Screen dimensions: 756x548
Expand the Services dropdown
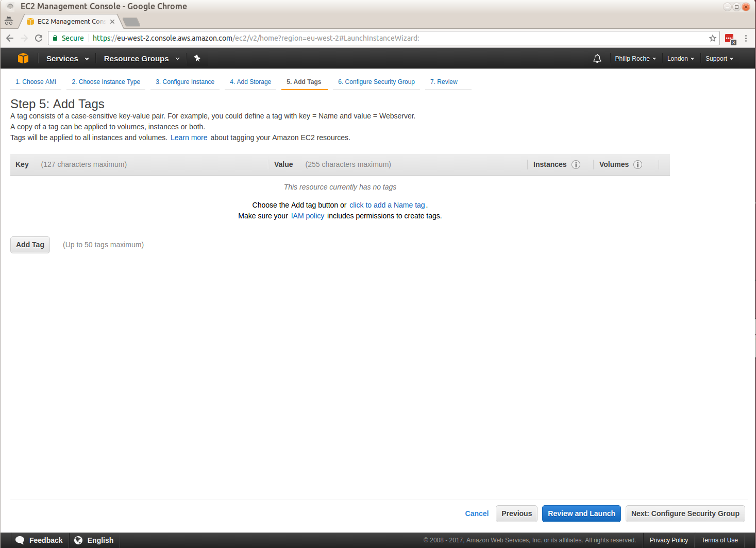[x=68, y=59]
